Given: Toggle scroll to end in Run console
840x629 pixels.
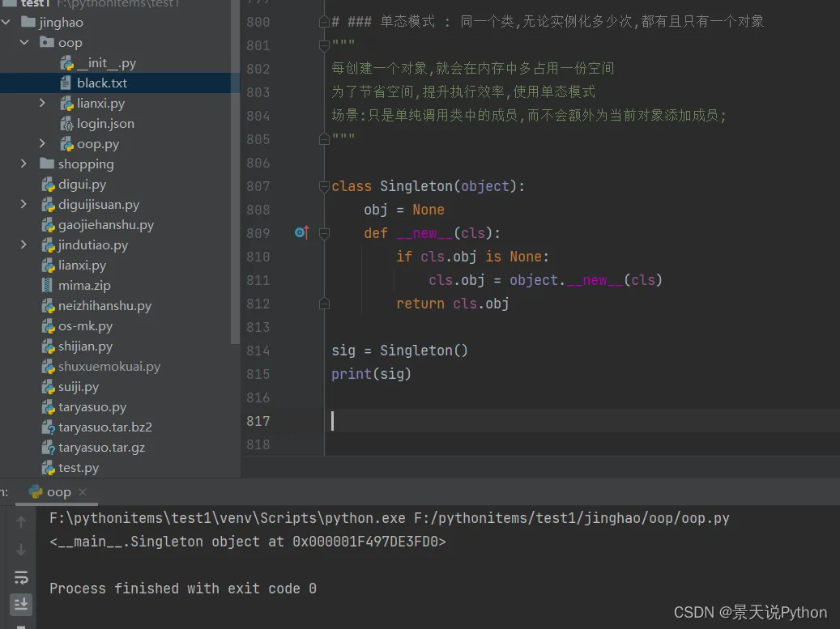Looking at the screenshot, I should (22, 604).
